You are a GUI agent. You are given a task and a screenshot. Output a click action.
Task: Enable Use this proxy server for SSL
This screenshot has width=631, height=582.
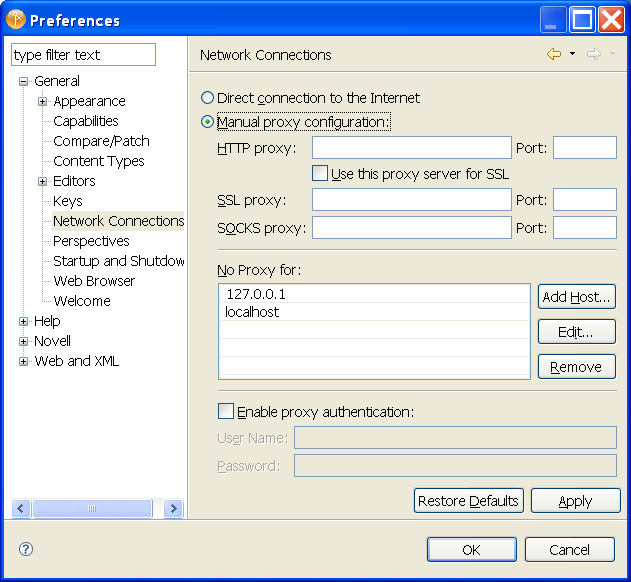(320, 173)
